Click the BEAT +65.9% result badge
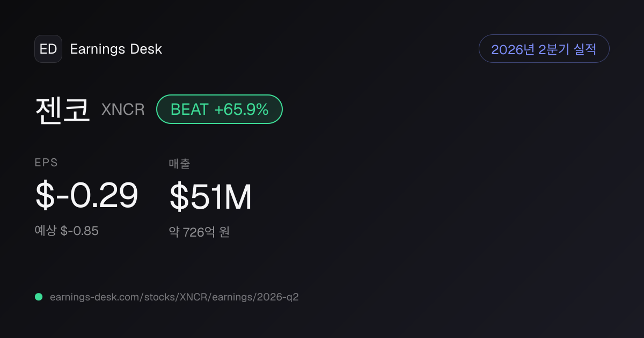Screen dimensions: 644x338 coord(219,109)
